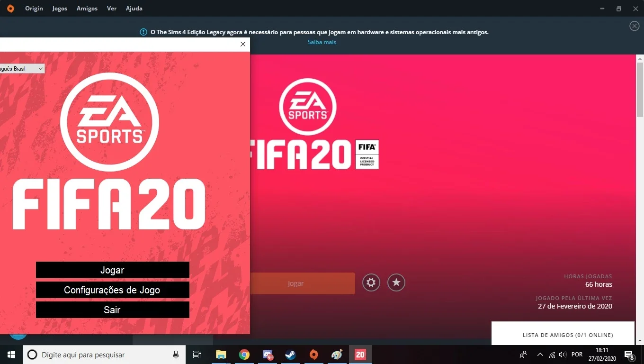Open the Action Center notifications icon
Image resolution: width=644 pixels, height=364 pixels.
point(629,355)
